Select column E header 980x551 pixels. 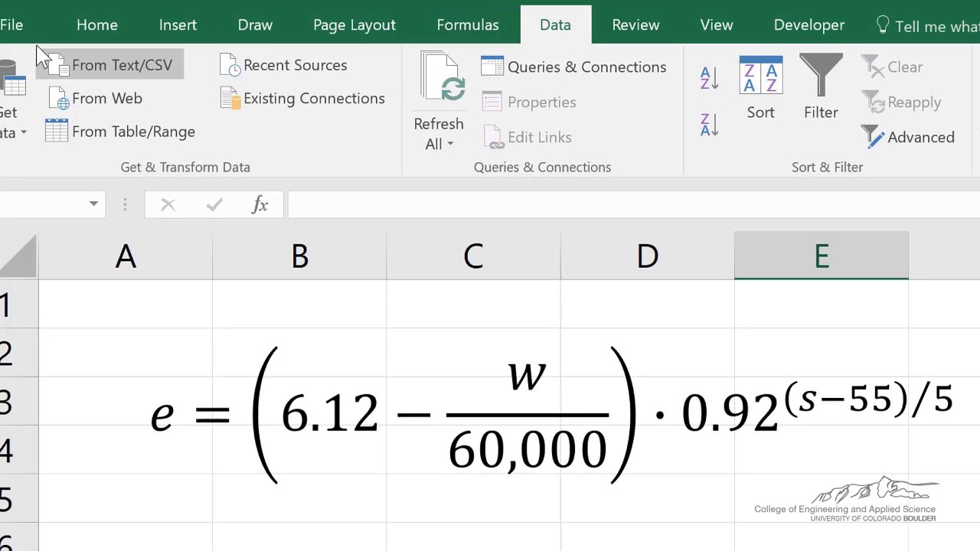coord(822,256)
